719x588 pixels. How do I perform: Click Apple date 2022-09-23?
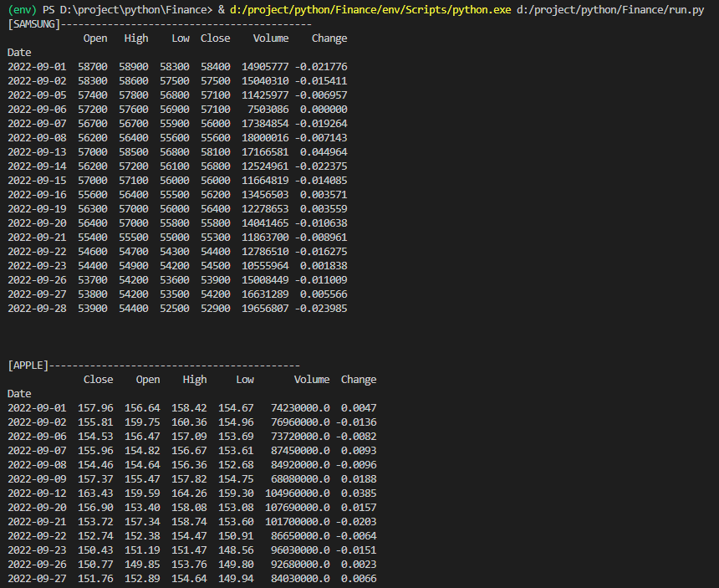37,550
